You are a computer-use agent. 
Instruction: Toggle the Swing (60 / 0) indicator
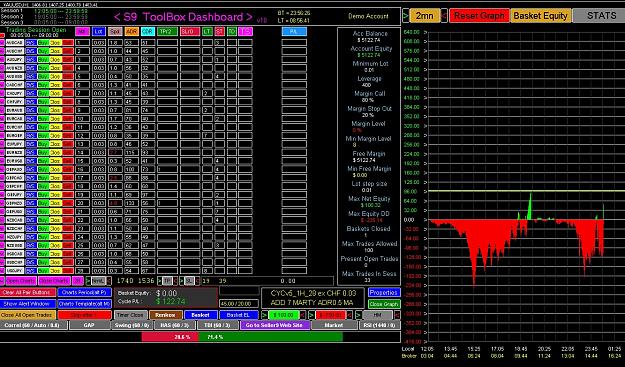[x=132, y=325]
